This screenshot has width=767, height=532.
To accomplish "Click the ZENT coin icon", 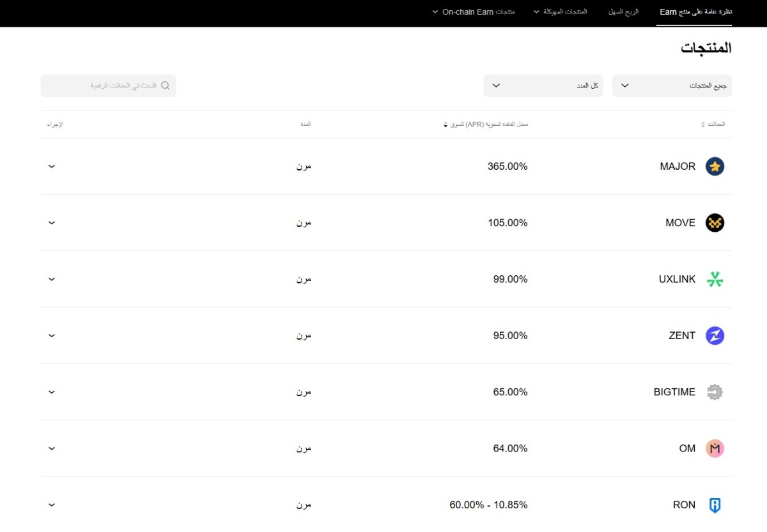I will coord(715,335).
